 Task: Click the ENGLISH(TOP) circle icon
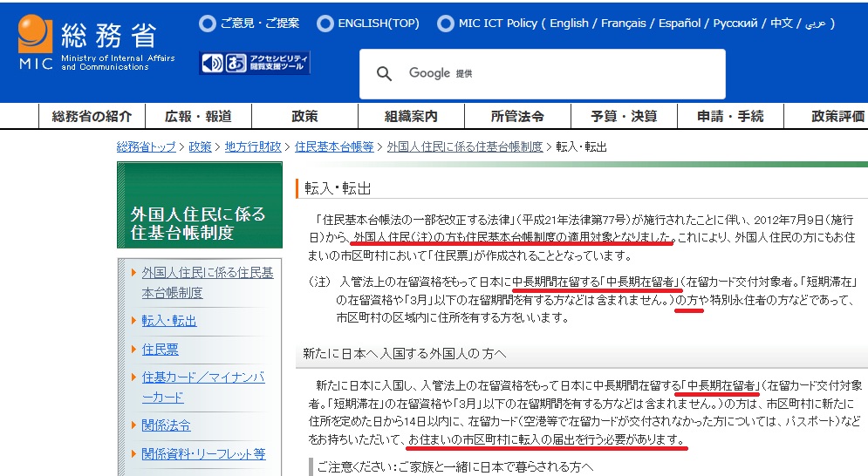tap(325, 24)
